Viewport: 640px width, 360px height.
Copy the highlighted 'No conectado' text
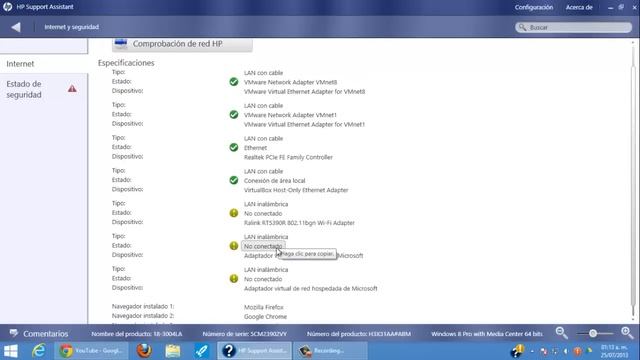click(x=263, y=246)
